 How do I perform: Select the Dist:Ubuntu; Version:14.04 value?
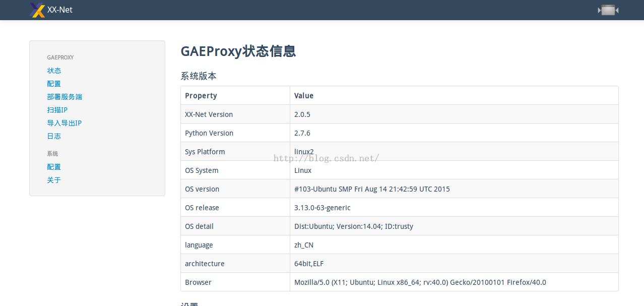pyautogui.click(x=454, y=226)
